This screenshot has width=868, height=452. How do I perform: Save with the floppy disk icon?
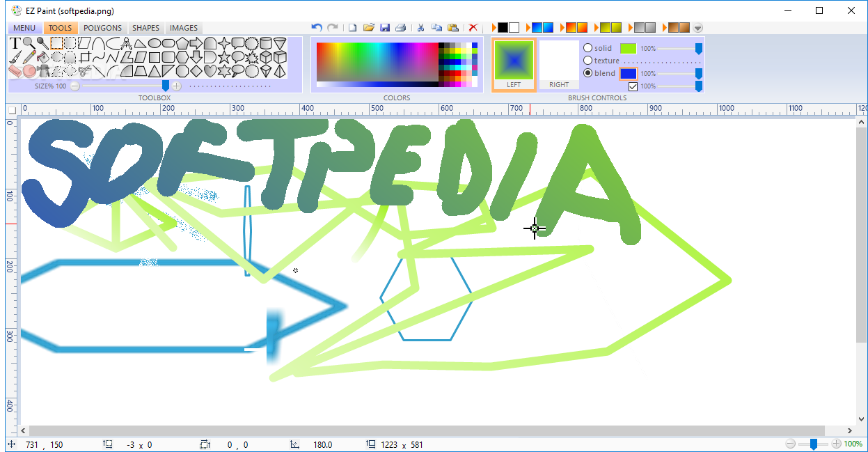(x=385, y=27)
